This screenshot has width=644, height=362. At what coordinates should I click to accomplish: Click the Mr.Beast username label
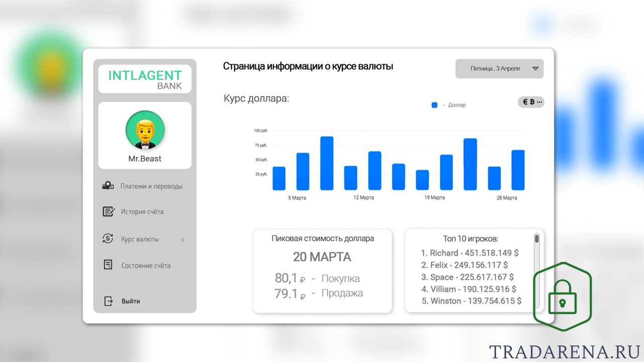click(x=145, y=159)
